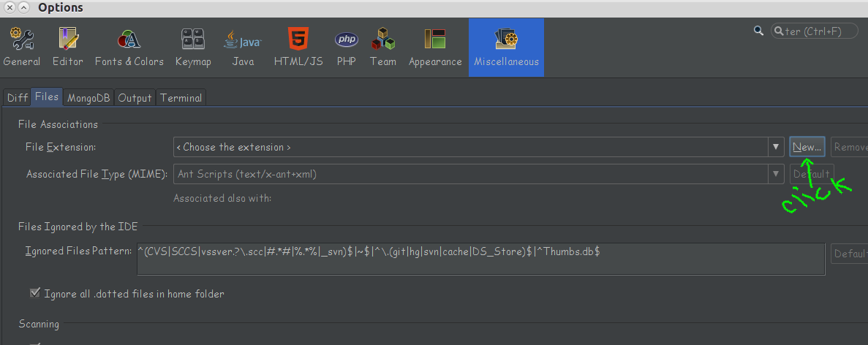Open the Java options category
The width and height of the screenshot is (868, 345).
(243, 48)
